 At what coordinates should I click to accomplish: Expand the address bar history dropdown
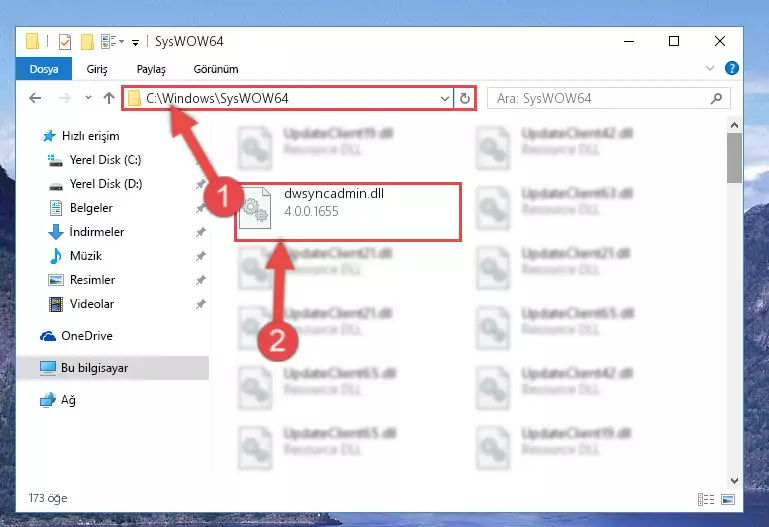pos(445,99)
